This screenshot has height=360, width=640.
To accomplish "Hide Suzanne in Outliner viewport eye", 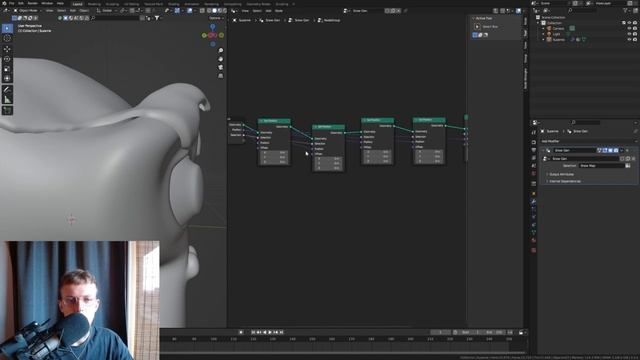I will tap(629, 40).
